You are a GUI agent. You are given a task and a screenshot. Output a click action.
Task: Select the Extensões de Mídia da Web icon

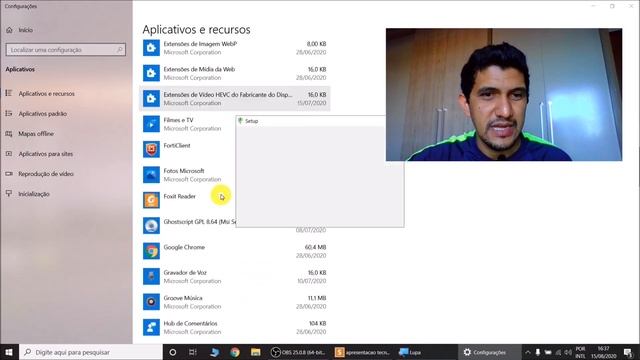point(151,73)
